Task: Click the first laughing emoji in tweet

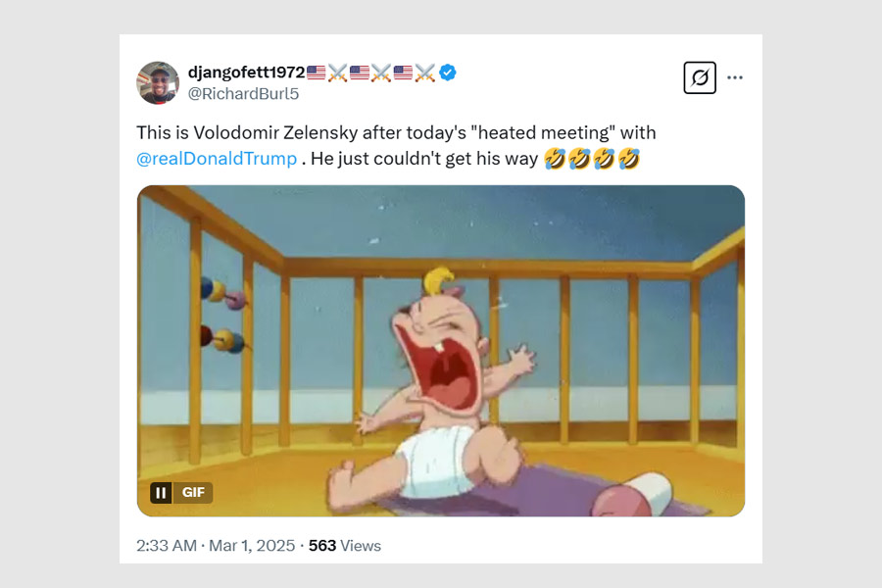Action: click(x=554, y=158)
